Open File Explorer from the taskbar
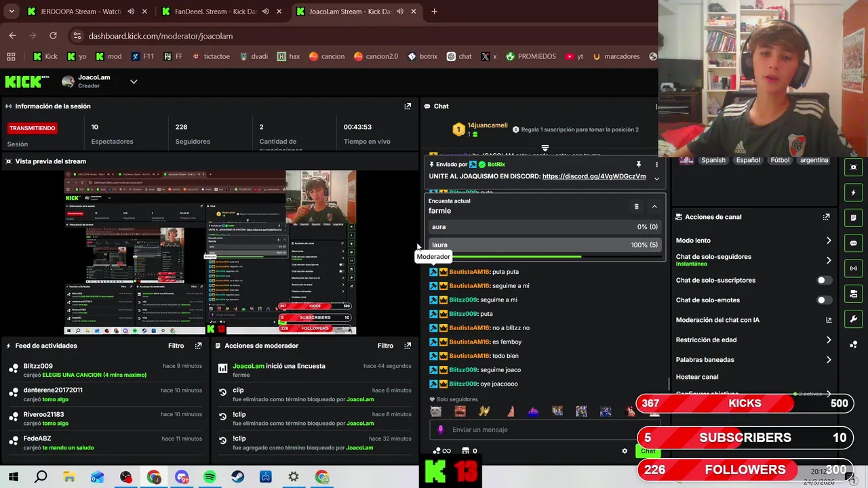 coord(69,477)
